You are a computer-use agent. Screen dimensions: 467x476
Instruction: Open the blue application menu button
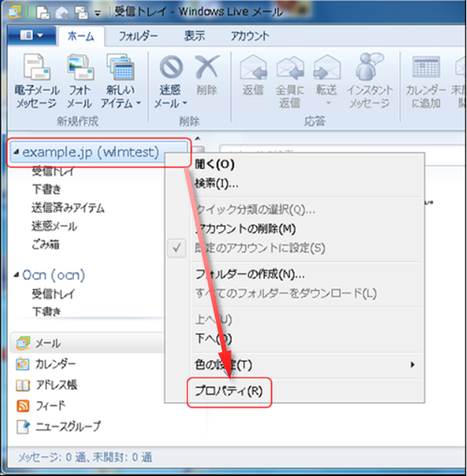32,35
